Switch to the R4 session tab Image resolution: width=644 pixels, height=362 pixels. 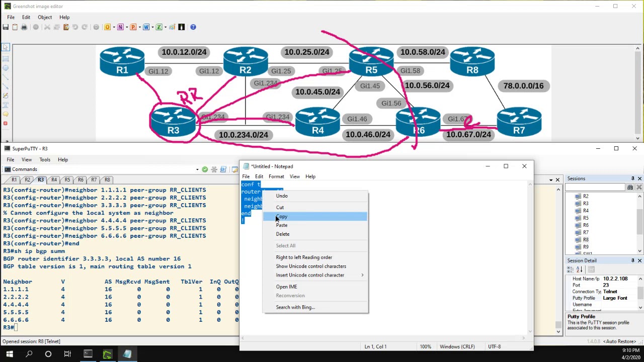(x=54, y=179)
